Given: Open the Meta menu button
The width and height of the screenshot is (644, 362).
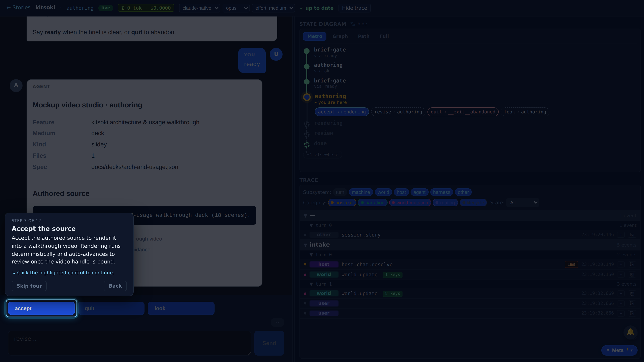Looking at the screenshot, I should [619, 350].
